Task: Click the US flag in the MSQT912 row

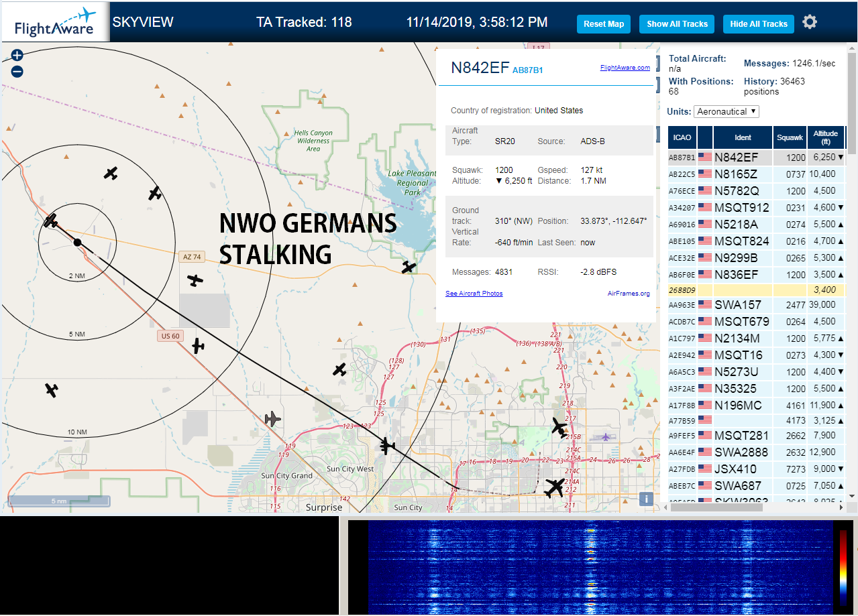Action: tap(705, 208)
